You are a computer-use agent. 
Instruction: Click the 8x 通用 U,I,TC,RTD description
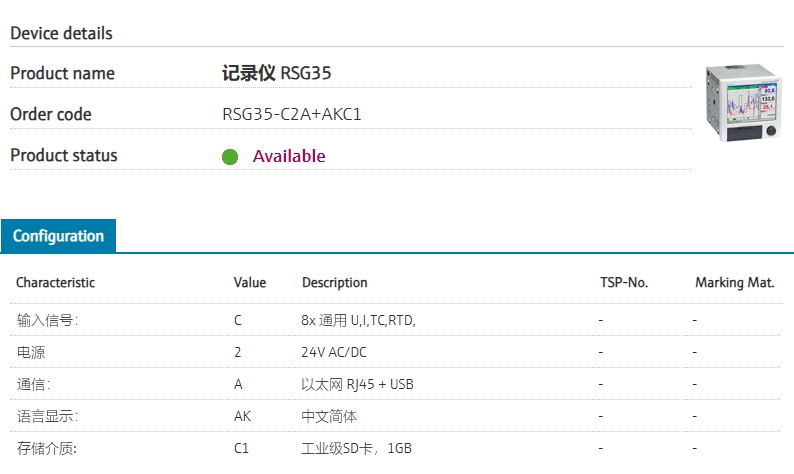358,320
